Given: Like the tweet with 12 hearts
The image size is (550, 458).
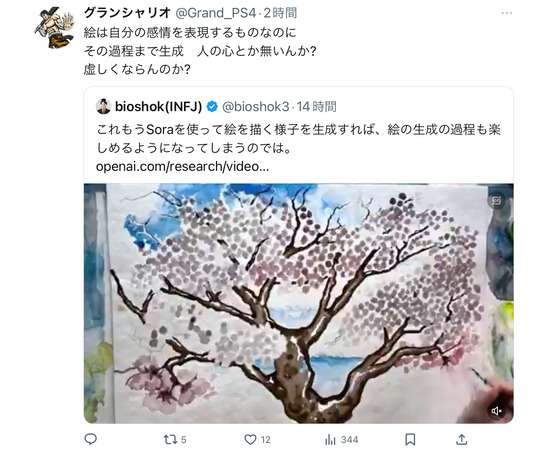Looking at the screenshot, I should point(257,439).
